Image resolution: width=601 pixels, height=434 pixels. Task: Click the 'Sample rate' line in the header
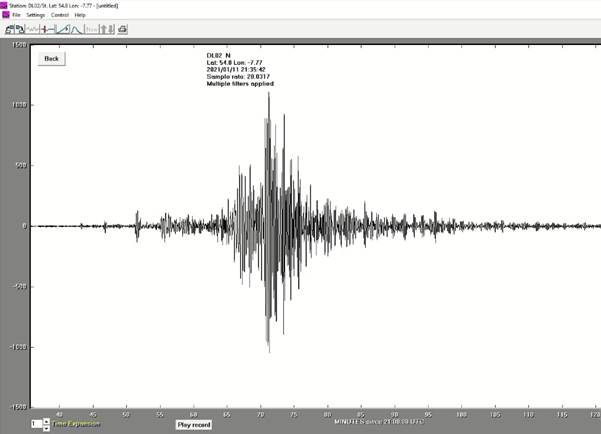click(238, 77)
